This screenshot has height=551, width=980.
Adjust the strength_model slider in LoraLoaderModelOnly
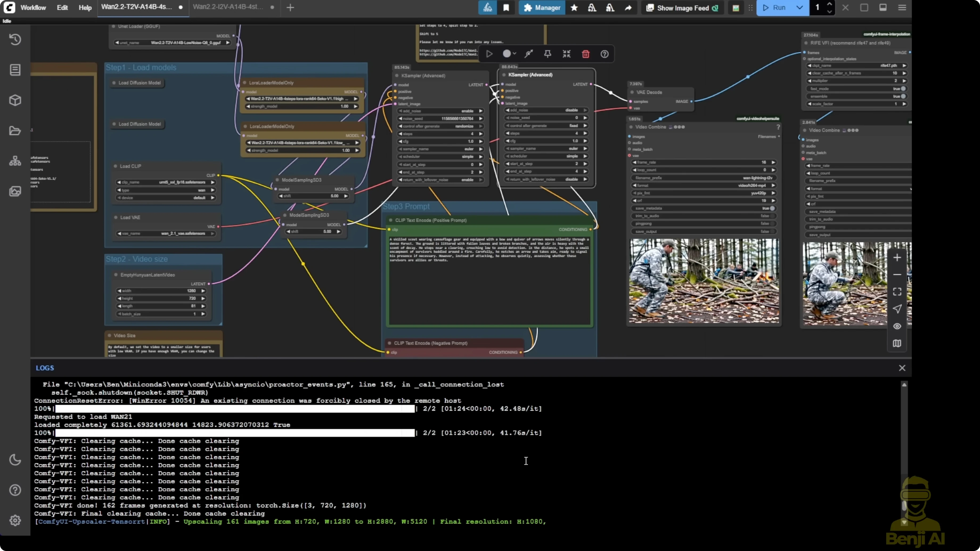pos(302,106)
